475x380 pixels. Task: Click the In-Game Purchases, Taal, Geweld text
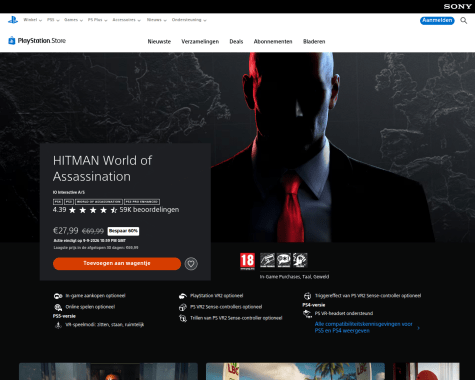(x=294, y=277)
